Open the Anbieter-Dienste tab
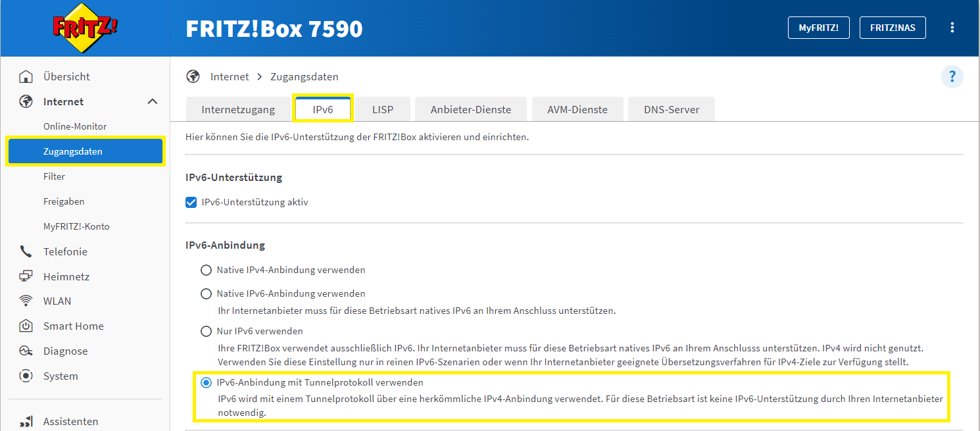980x431 pixels. (471, 109)
